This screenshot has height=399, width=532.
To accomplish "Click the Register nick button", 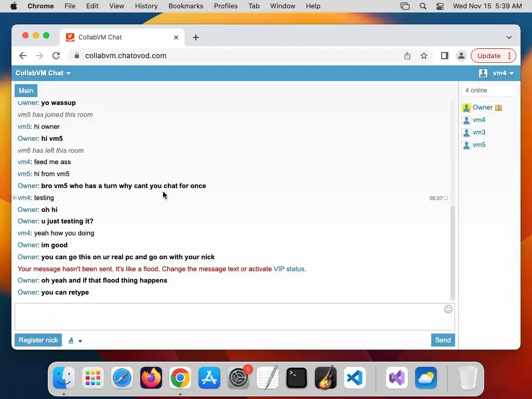I will click(x=38, y=340).
